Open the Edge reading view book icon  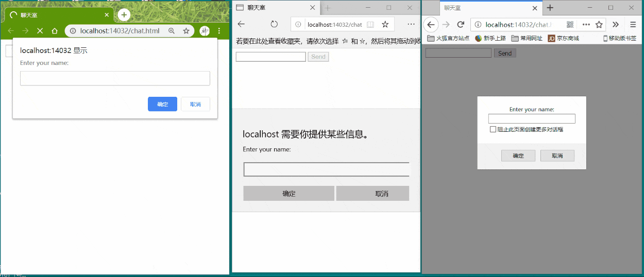pyautogui.click(x=370, y=24)
